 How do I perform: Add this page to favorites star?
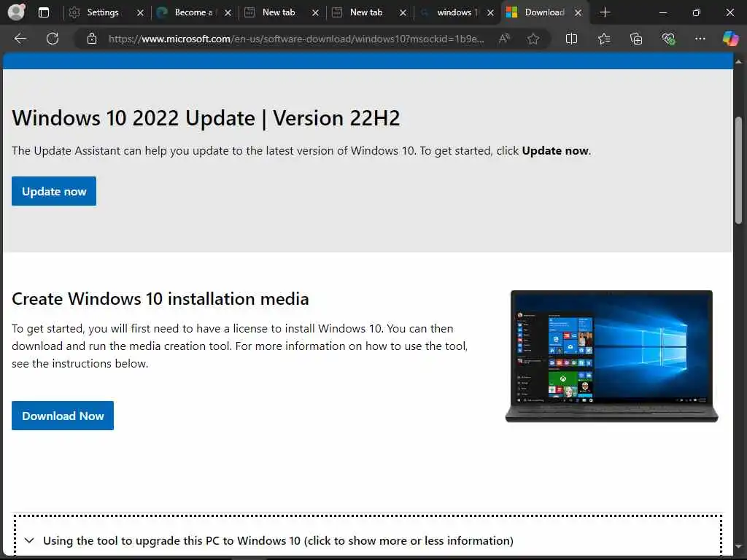click(533, 39)
